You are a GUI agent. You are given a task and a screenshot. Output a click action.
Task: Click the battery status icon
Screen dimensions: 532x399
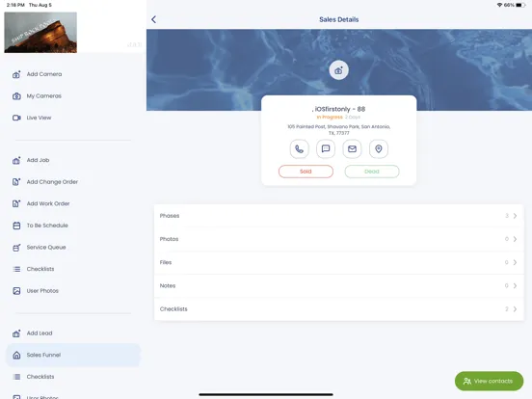coord(520,5)
